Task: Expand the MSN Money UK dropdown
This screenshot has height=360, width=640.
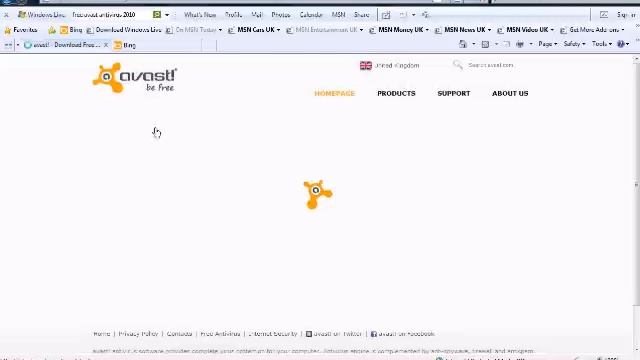Action: (427, 30)
